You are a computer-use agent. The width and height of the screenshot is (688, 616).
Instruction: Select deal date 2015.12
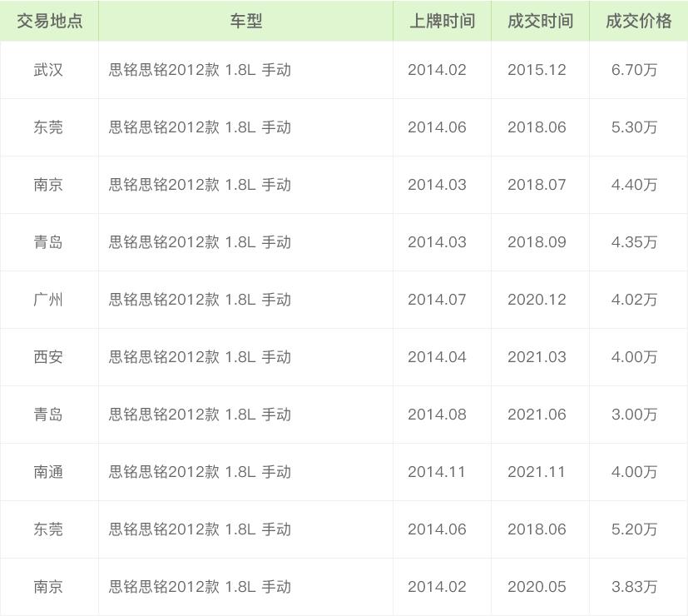pyautogui.click(x=537, y=70)
